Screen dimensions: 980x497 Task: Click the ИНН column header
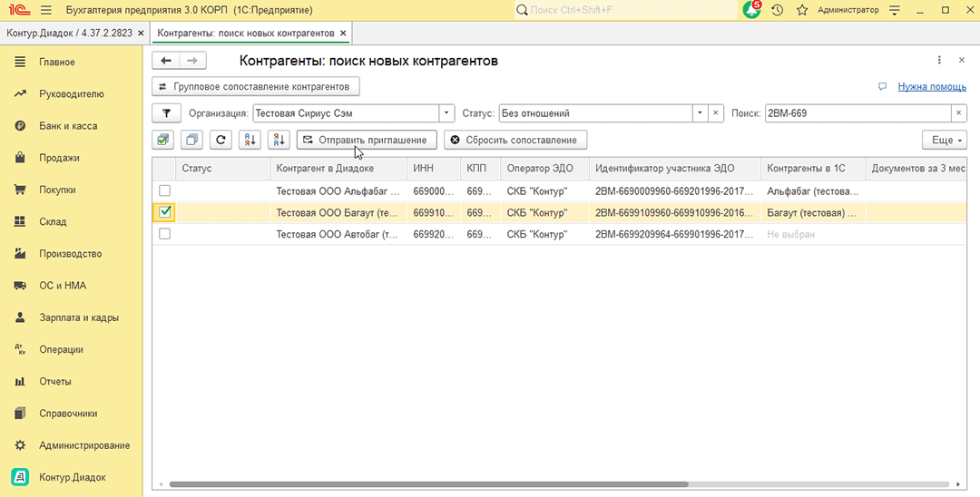pos(433,169)
